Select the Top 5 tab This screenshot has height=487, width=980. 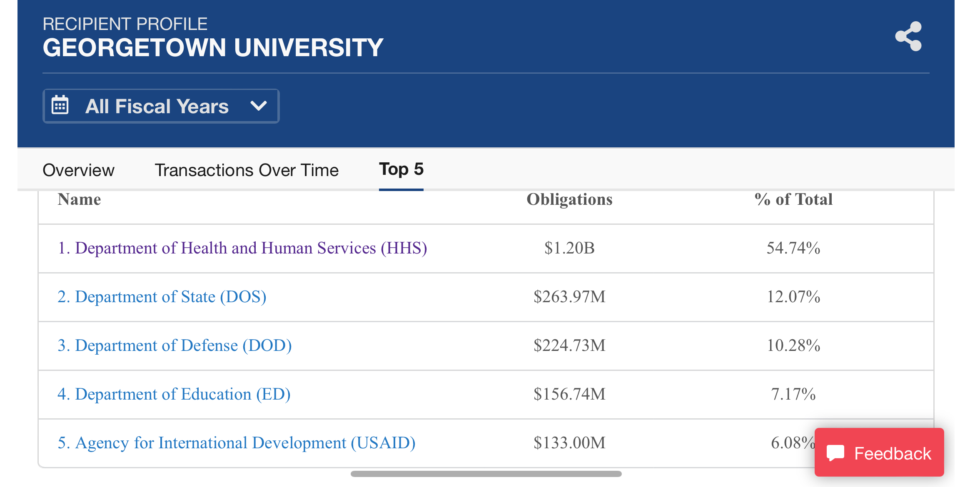[401, 169]
